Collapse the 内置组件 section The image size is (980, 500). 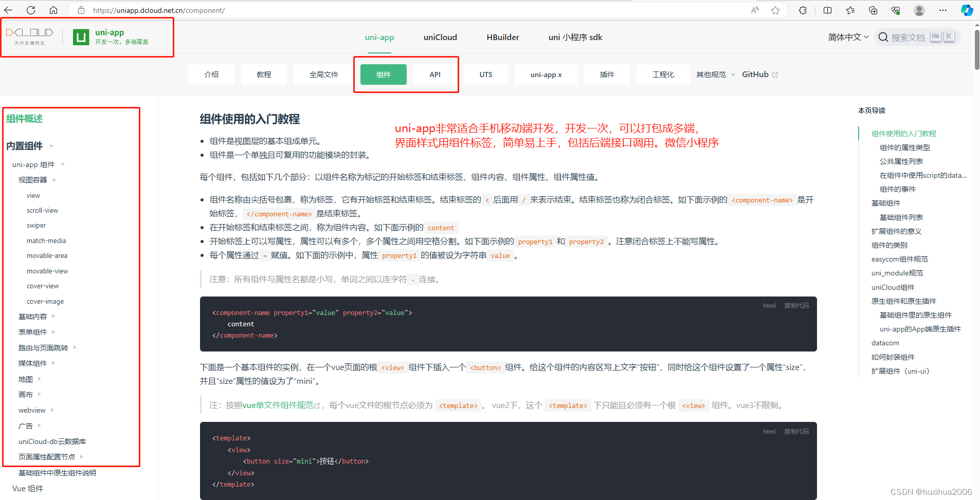coord(51,146)
